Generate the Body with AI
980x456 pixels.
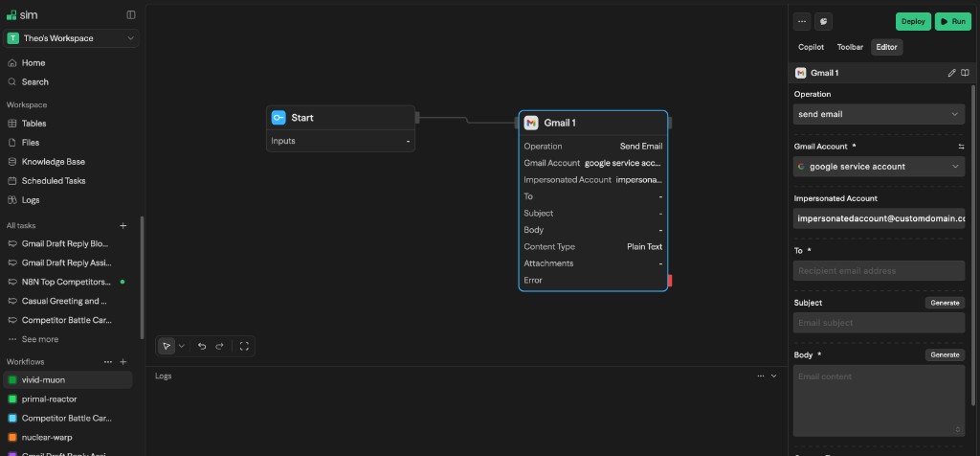coord(945,354)
